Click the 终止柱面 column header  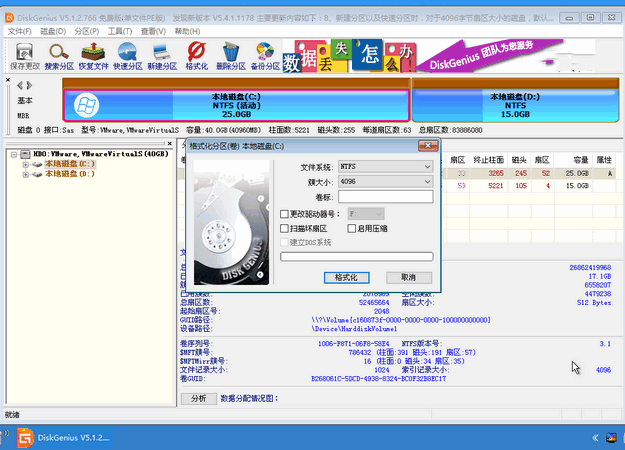pos(488,160)
